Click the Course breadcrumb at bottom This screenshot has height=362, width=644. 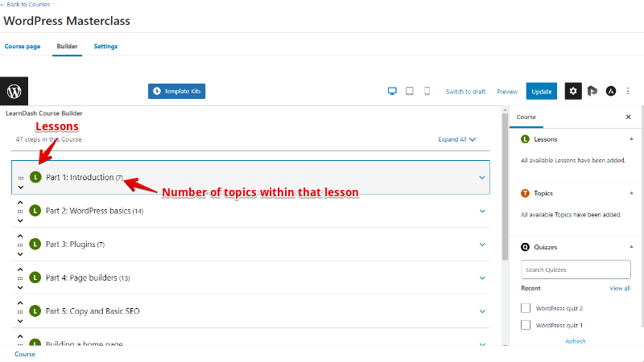(25, 354)
